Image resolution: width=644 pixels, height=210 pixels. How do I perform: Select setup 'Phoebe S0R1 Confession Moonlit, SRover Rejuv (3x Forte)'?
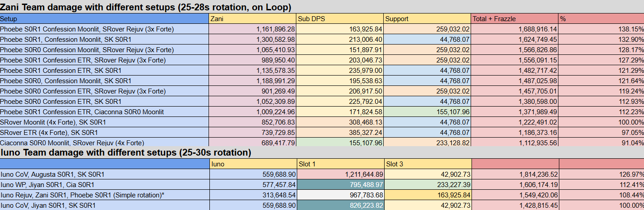(104, 29)
